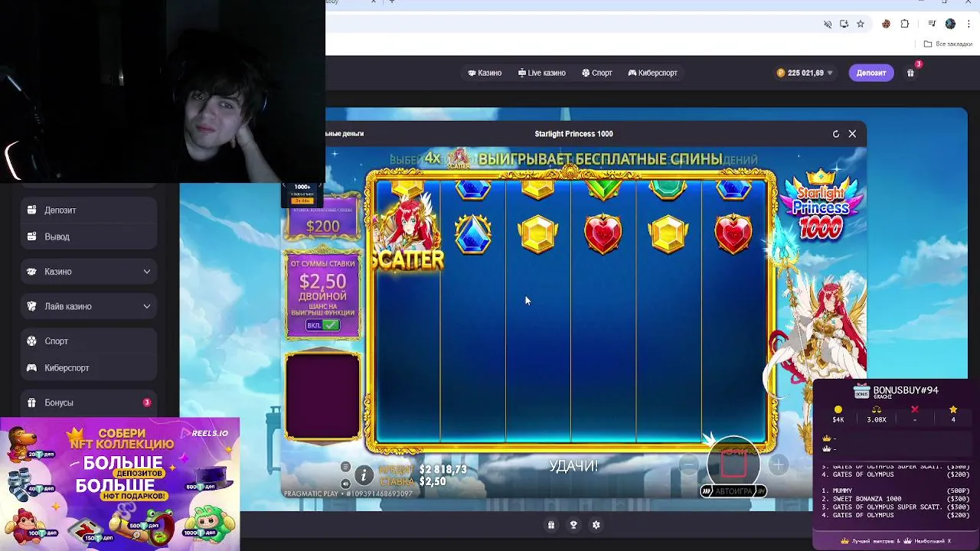This screenshot has width=980, height=551.
Task: Click the Pragmatic Play game ID text
Action: click(x=348, y=494)
